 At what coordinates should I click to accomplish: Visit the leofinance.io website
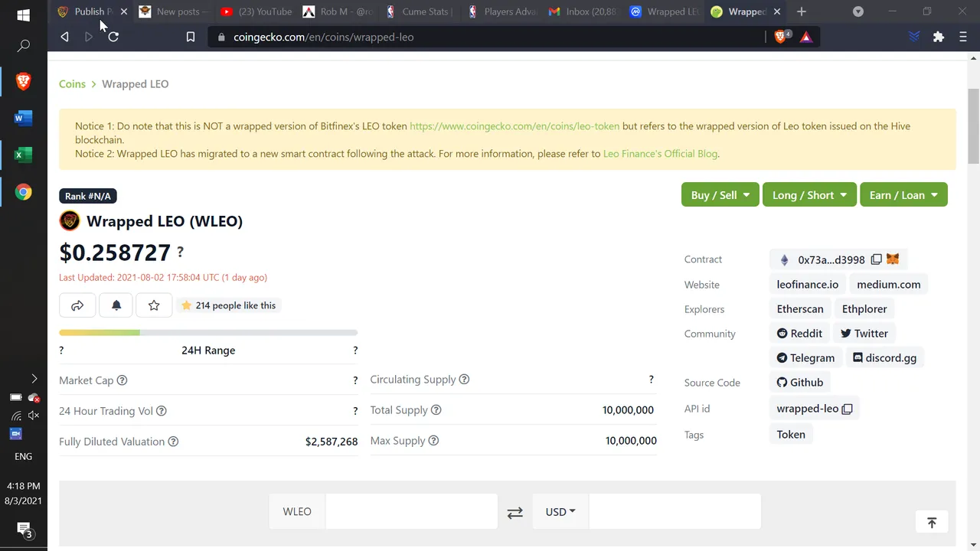[807, 284]
